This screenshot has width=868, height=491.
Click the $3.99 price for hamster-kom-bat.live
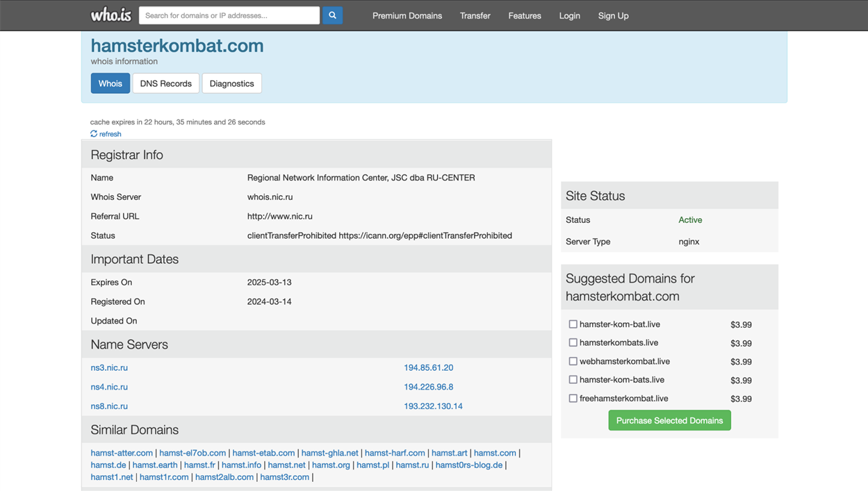tap(741, 325)
